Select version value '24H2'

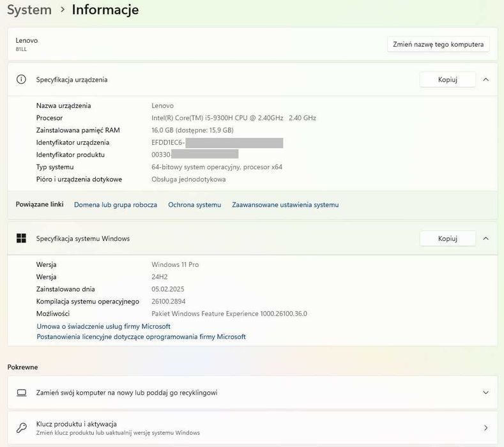160,277
